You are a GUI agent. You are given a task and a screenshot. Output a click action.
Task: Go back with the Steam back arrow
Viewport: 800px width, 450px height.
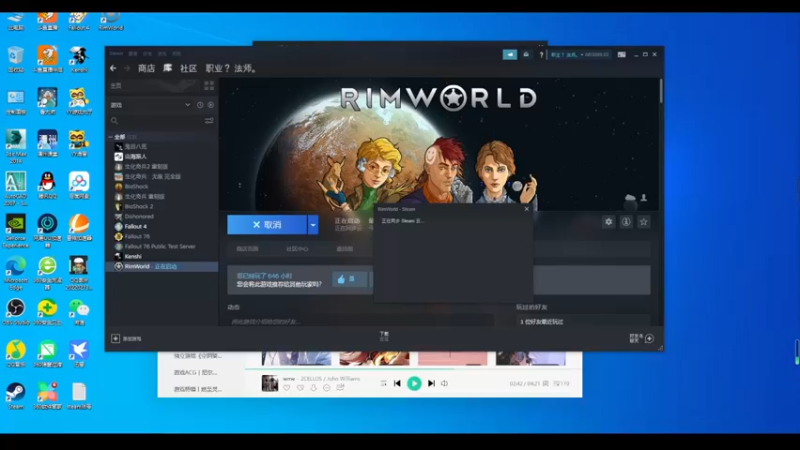click(113, 68)
